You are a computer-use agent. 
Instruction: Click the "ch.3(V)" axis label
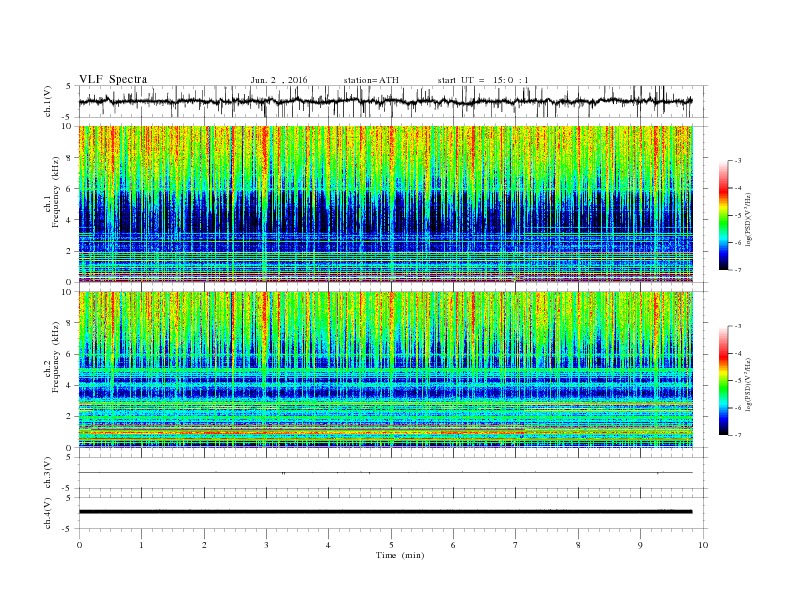48,473
